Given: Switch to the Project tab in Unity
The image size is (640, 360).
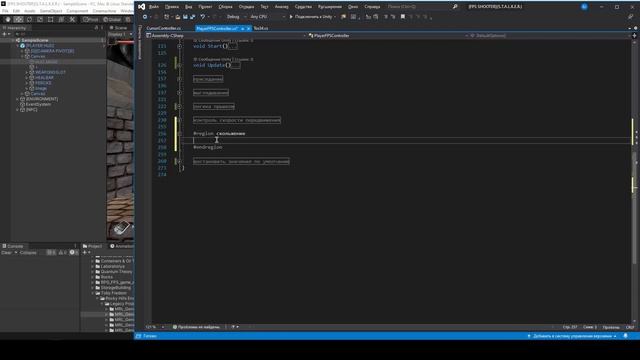Looking at the screenshot, I should coord(93,246).
